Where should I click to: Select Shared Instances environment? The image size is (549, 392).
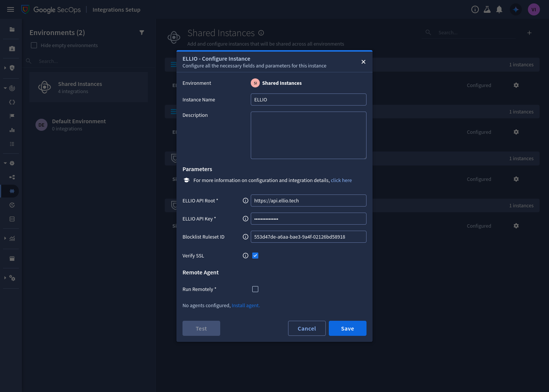[x=89, y=87]
